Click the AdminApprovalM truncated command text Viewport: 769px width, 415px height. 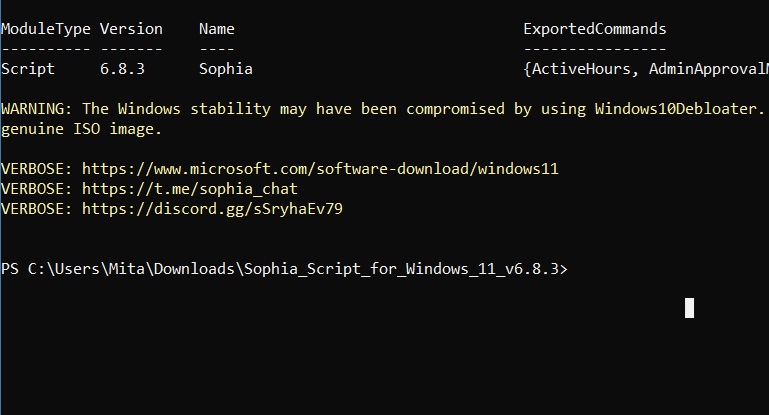[x=707, y=69]
